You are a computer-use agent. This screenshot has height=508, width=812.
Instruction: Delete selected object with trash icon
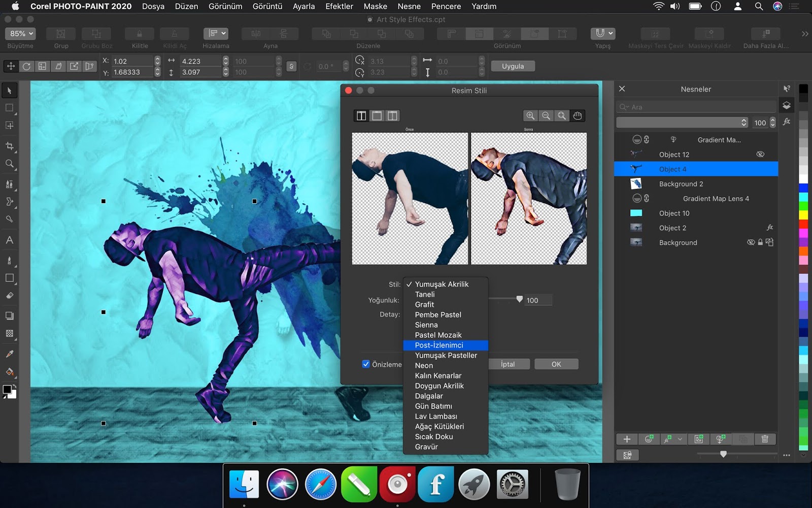point(765,439)
